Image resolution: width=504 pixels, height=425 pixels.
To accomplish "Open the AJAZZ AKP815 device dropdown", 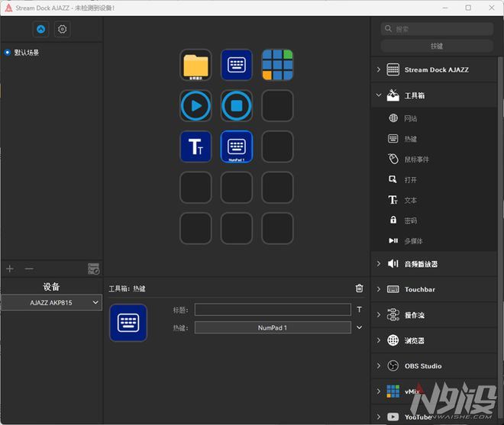I will [51, 303].
